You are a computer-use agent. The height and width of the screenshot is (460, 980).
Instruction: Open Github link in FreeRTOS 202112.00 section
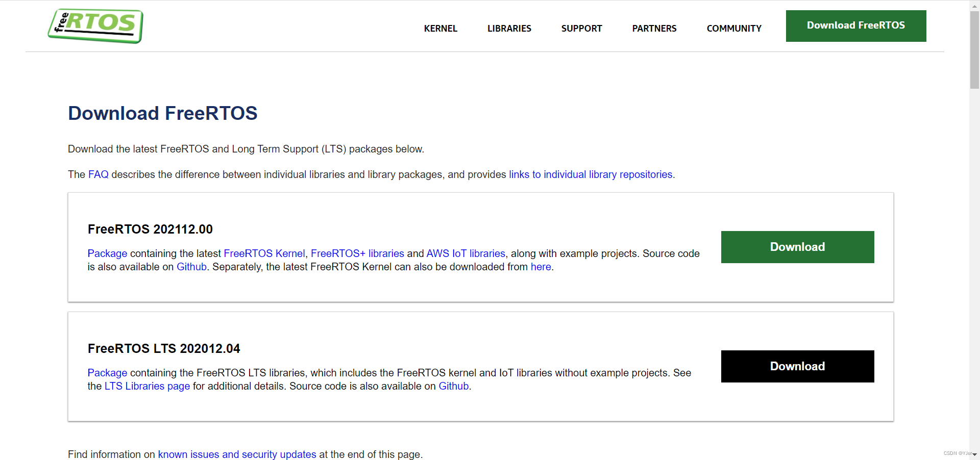click(191, 267)
